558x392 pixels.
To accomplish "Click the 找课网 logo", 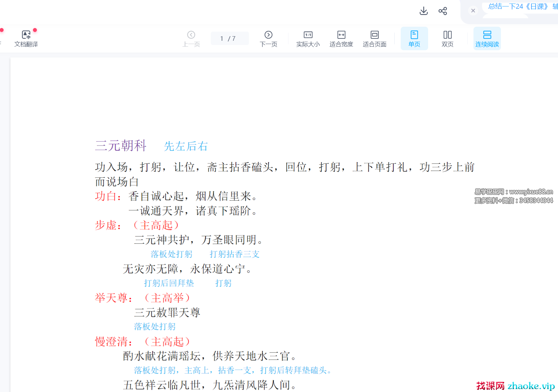I will 490,385.
